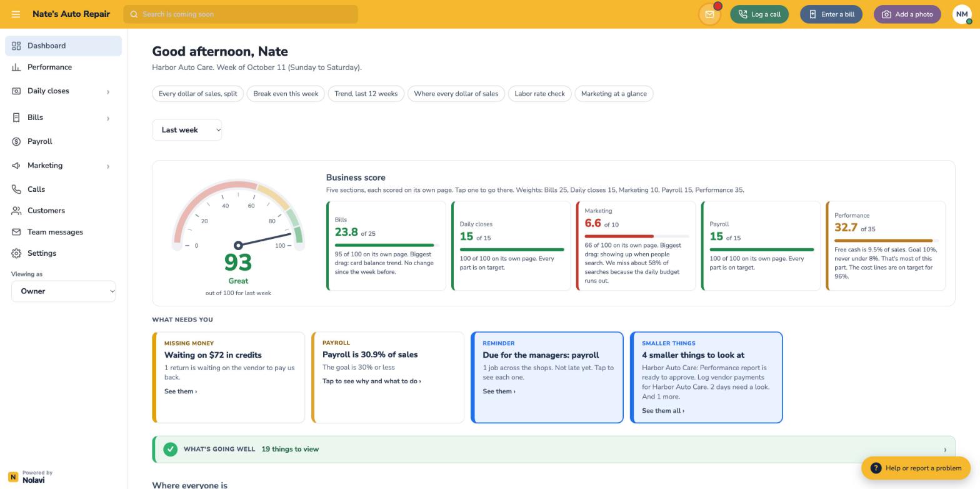Click the Daily closes cash icon
The image size is (980, 489).
(x=16, y=91)
